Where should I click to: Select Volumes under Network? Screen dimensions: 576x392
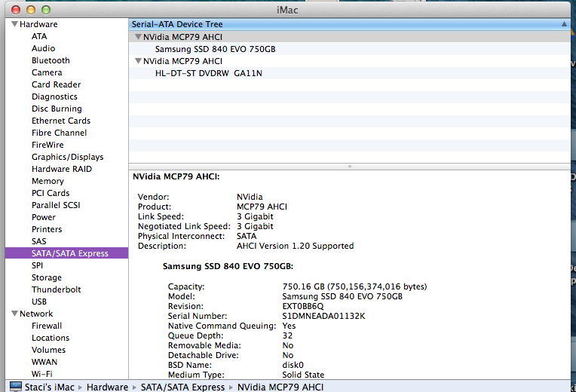click(48, 350)
